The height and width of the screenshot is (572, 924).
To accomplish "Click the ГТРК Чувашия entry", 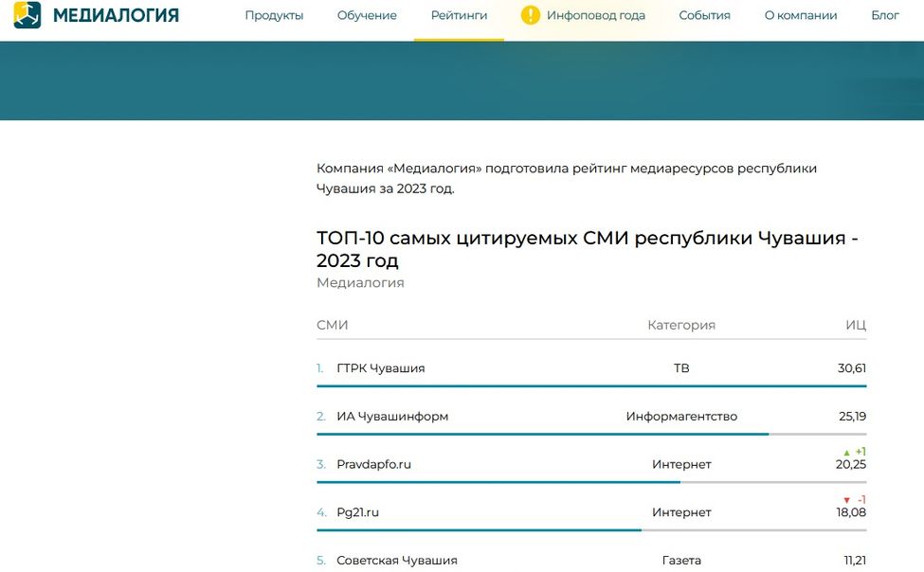I will [x=384, y=367].
